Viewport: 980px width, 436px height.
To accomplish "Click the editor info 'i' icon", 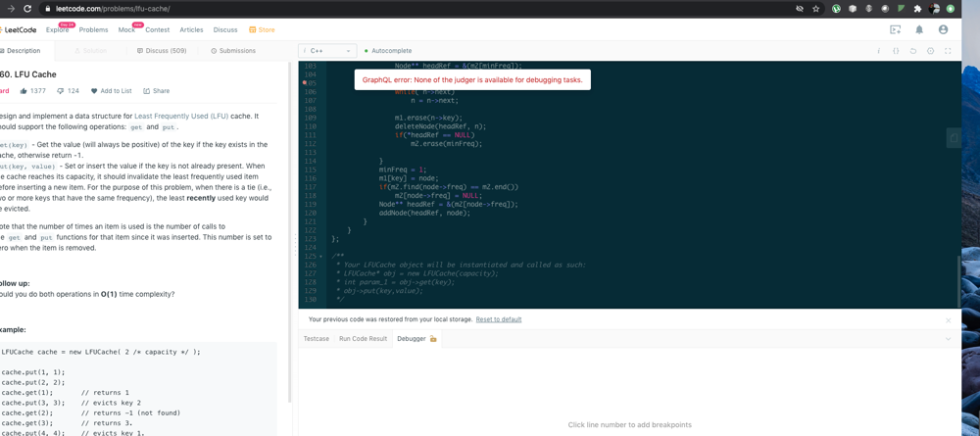I will coord(878,51).
